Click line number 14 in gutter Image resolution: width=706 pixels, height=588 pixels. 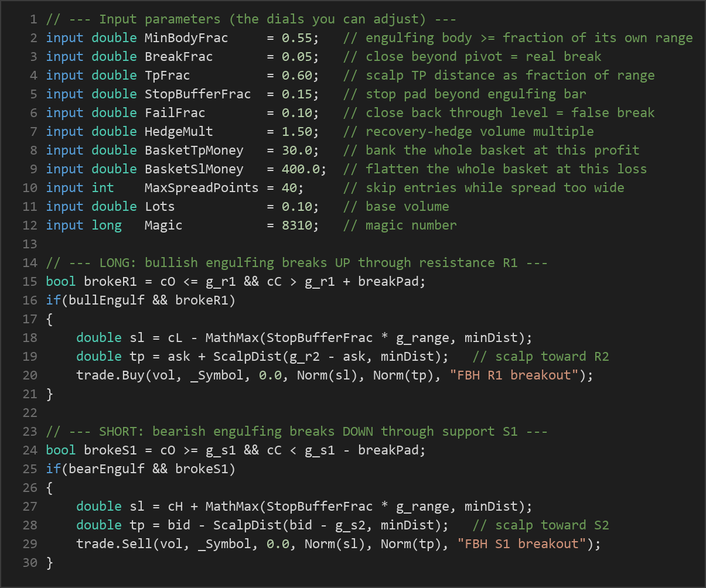[x=30, y=262]
